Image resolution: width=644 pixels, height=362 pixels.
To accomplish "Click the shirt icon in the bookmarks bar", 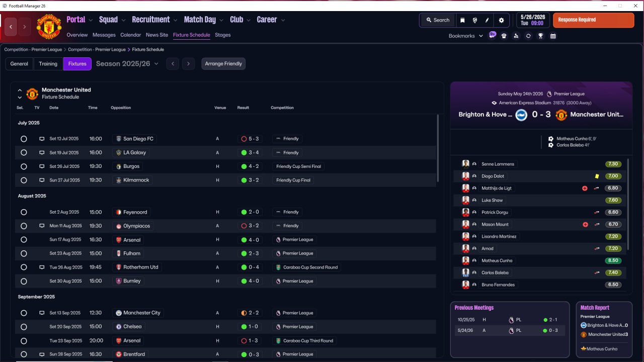I will tap(504, 36).
